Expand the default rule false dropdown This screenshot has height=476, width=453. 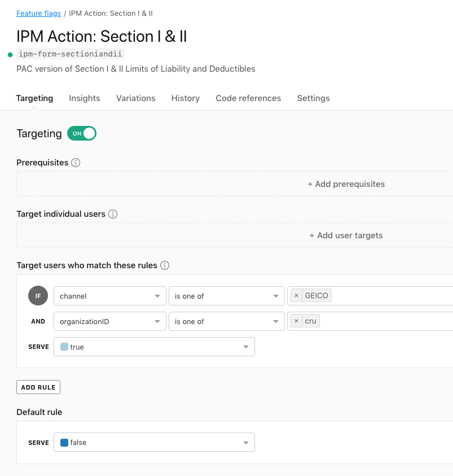point(154,443)
